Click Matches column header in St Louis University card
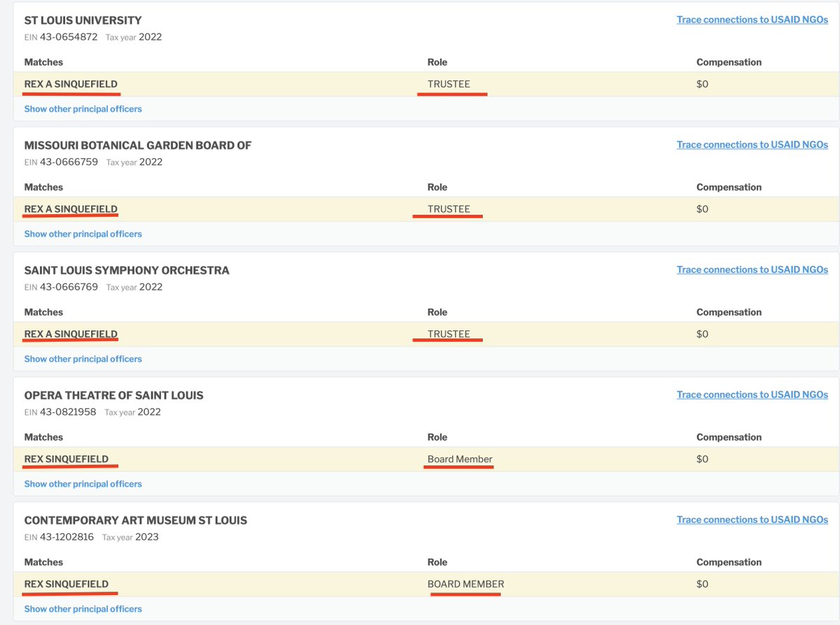Screen dimensions: 840x625 tap(43, 62)
